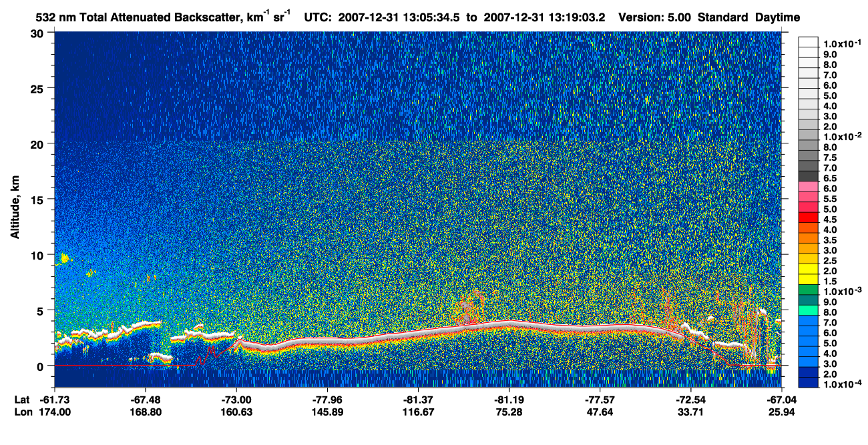Viewport: 868px width, 445px height.
Task: Click latitude value '-61.73'
Action: point(55,400)
